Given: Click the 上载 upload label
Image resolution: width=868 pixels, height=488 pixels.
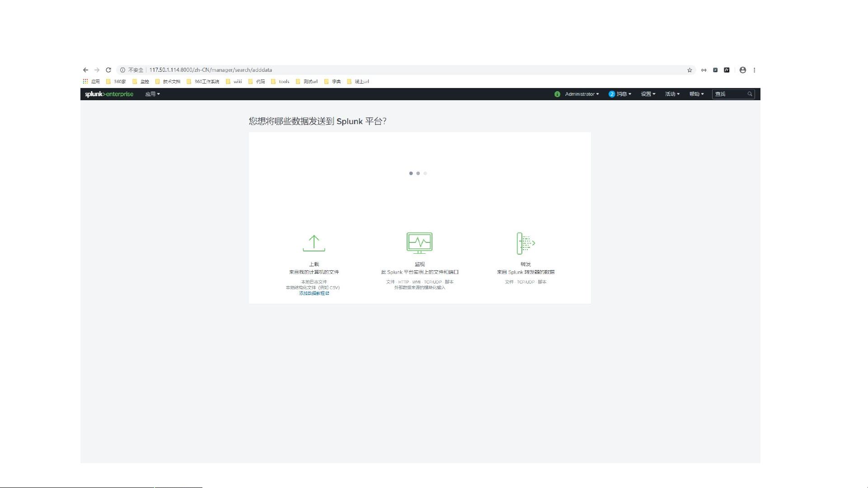Looking at the screenshot, I should [x=314, y=264].
